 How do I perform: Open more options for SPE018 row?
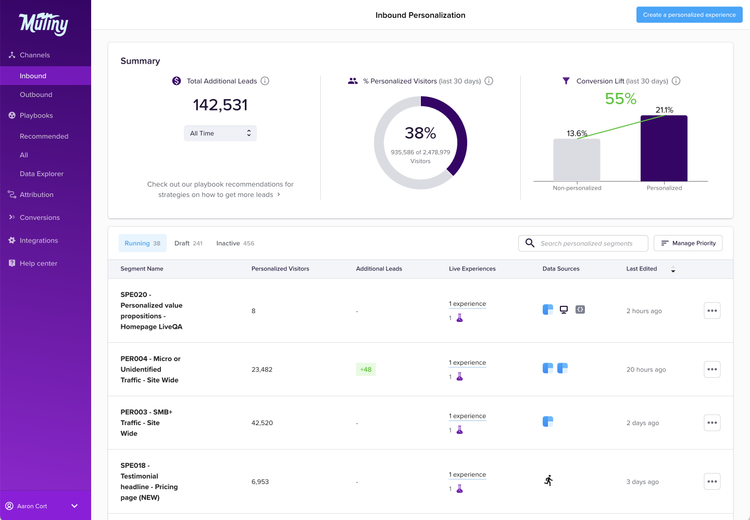point(712,481)
